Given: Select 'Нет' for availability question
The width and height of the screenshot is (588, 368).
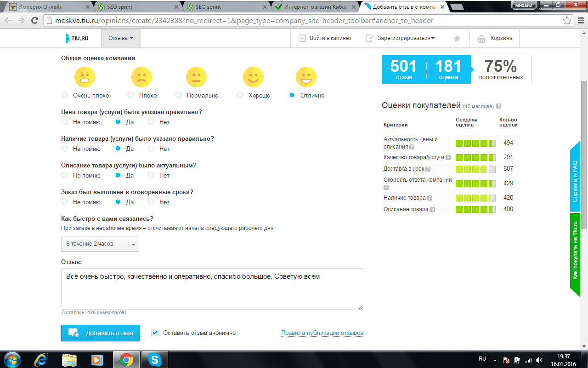Looking at the screenshot, I should click(x=151, y=149).
